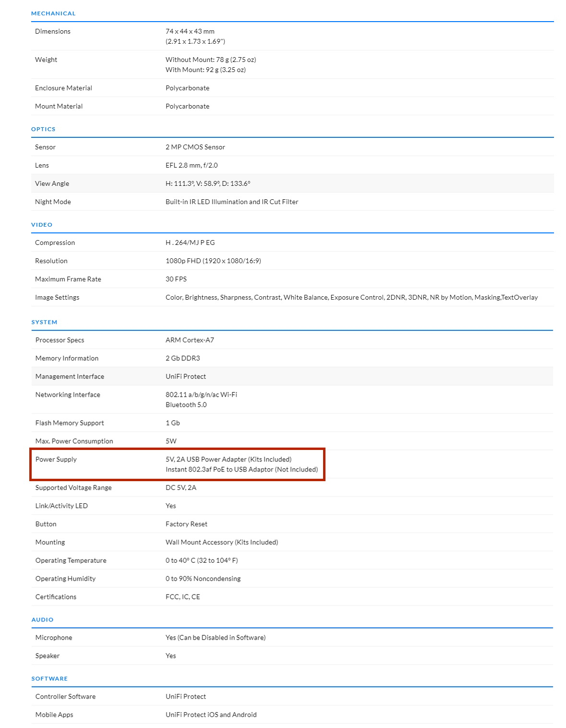The height and width of the screenshot is (728, 566).
Task: Select the Memory Information label
Action: pyautogui.click(x=67, y=358)
